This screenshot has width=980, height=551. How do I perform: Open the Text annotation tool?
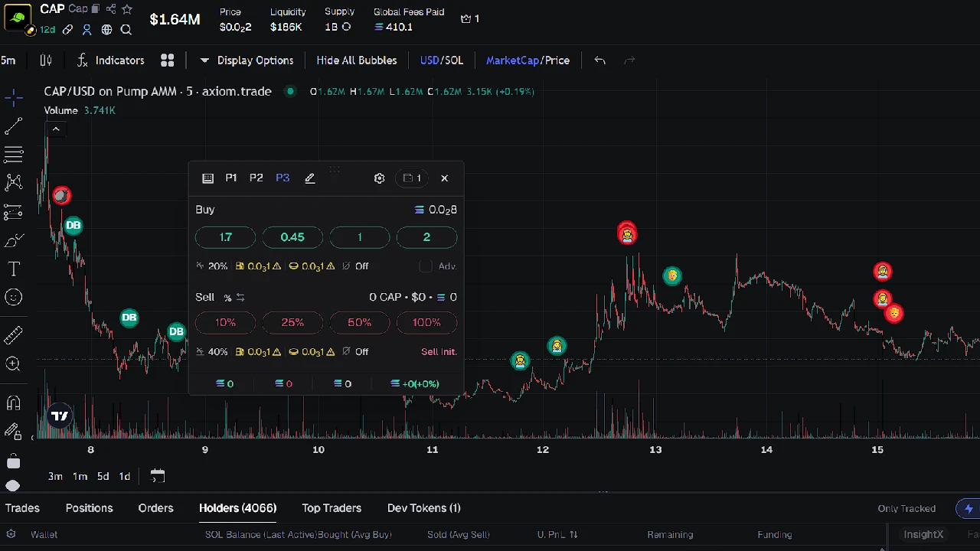point(13,269)
